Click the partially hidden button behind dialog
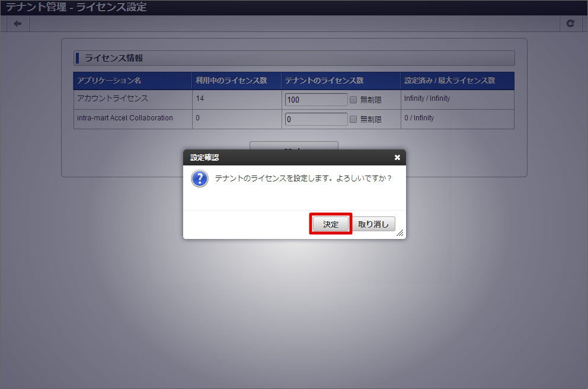Screen dimensions: 588x389 293,145
